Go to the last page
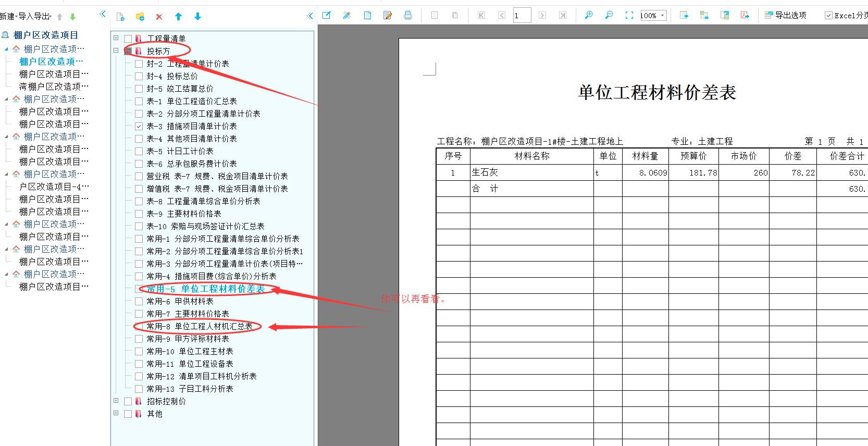The image size is (868, 446). pos(563,15)
